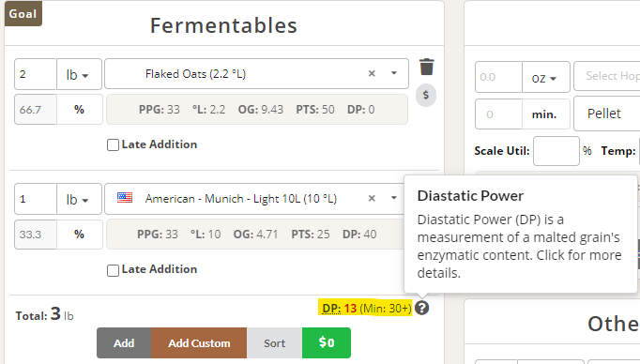This screenshot has width=640, height=364.
Task: Open the oz hop unit dropdown
Action: pyautogui.click(x=546, y=78)
